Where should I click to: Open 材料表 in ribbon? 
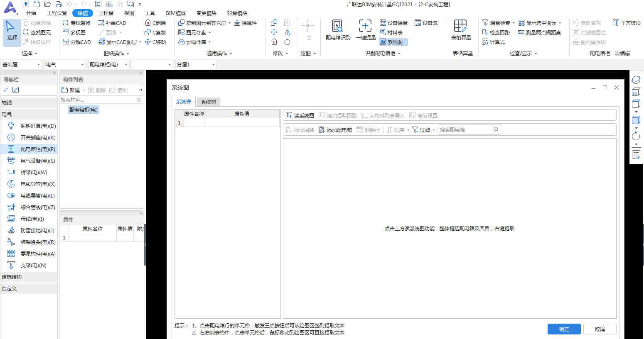(x=391, y=32)
